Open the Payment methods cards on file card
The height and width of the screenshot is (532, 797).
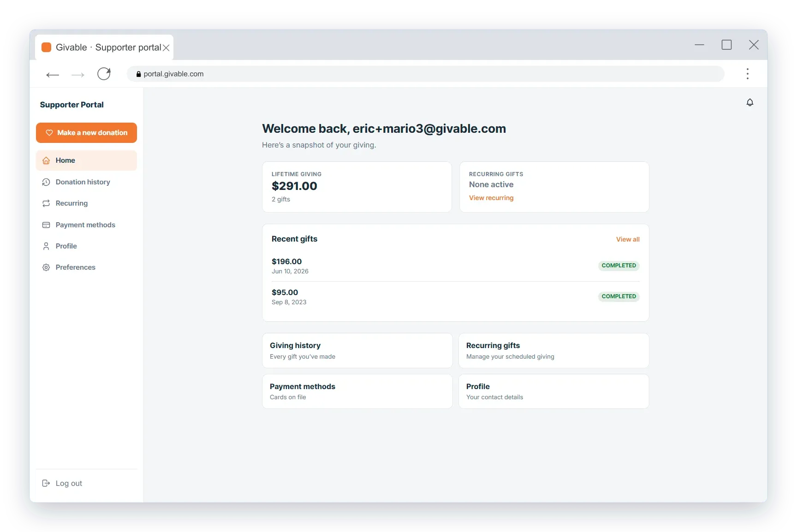(357, 391)
